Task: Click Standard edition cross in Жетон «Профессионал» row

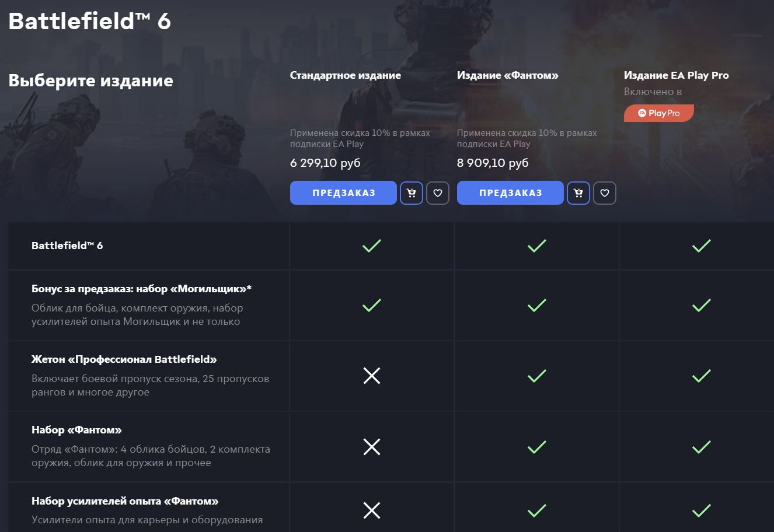Action: [372, 376]
